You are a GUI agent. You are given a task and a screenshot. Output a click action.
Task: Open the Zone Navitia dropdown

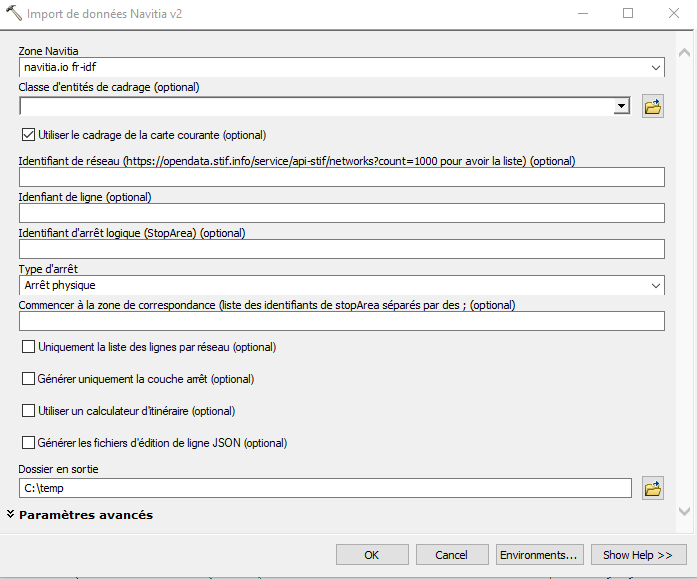coord(655,68)
